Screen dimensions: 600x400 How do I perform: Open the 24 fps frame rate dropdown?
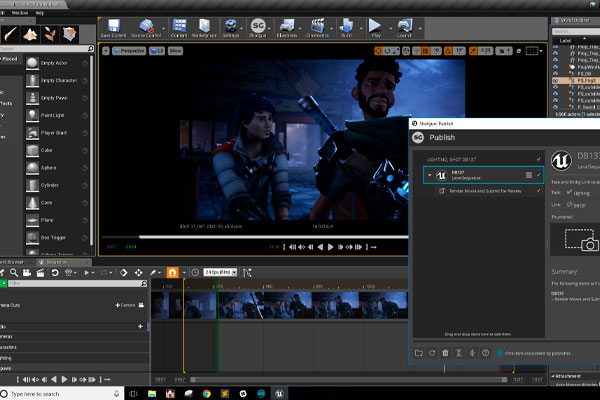[220, 272]
